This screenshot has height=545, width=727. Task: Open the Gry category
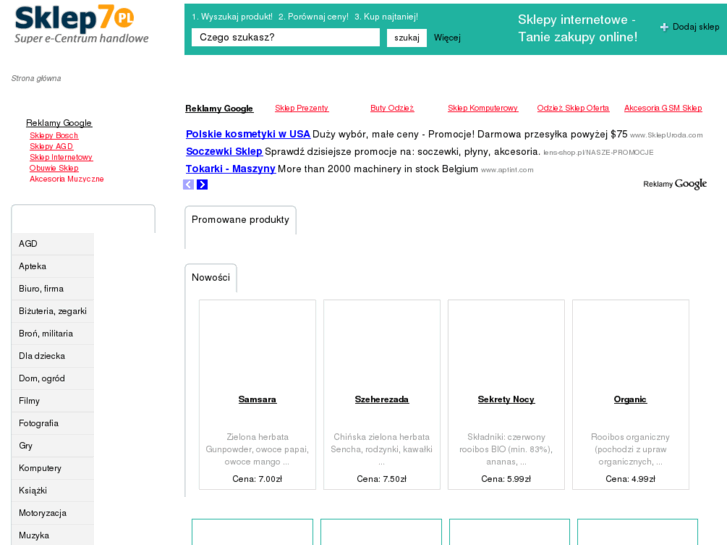52,446
